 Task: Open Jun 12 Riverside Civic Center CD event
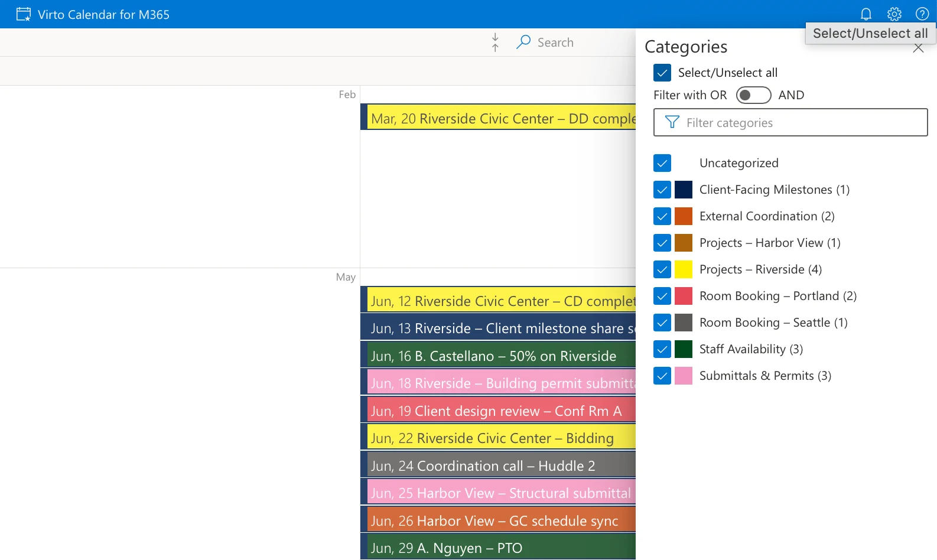[498, 299]
